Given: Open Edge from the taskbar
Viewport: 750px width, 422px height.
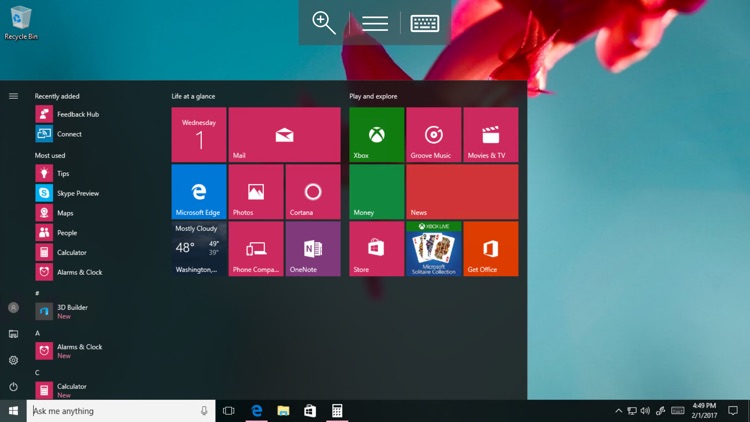Looking at the screenshot, I should pos(256,411).
